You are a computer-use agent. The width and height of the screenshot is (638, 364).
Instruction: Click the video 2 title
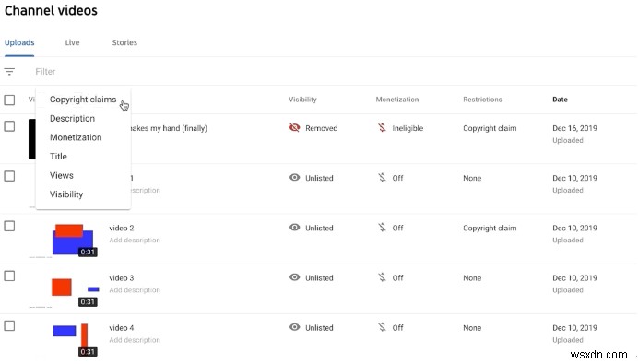tap(122, 228)
